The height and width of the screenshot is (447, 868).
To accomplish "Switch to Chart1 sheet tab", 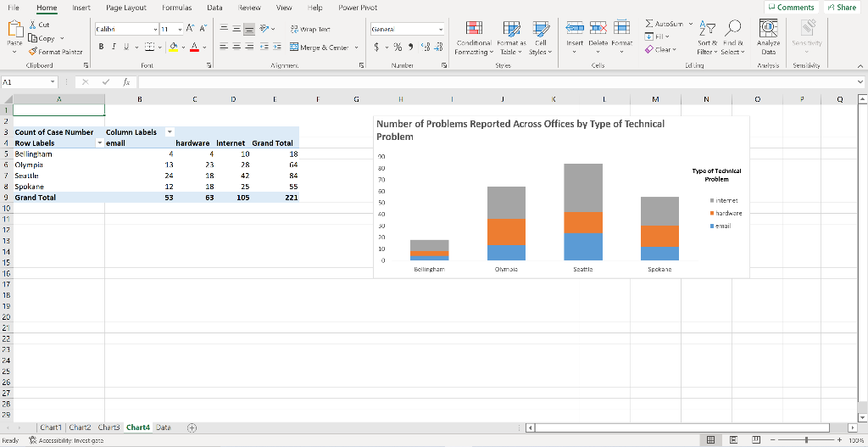I will click(50, 427).
